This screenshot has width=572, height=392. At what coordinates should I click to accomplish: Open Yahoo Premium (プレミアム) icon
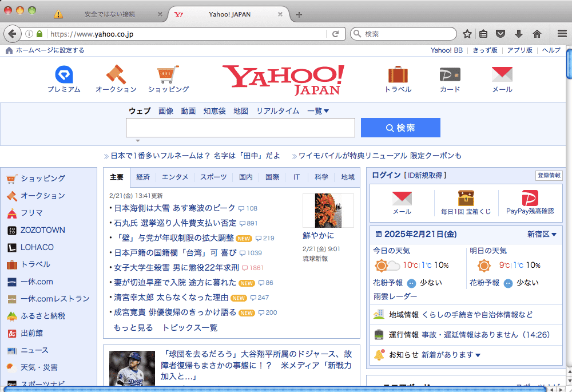64,74
